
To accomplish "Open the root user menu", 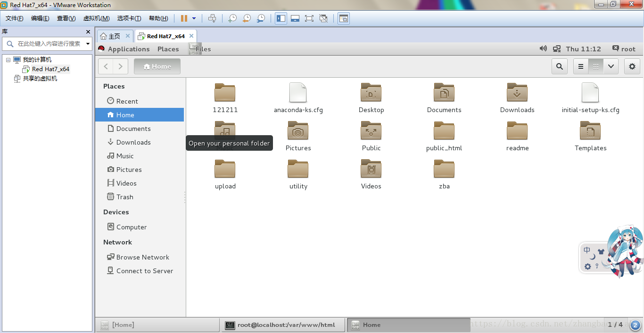I will (x=624, y=49).
